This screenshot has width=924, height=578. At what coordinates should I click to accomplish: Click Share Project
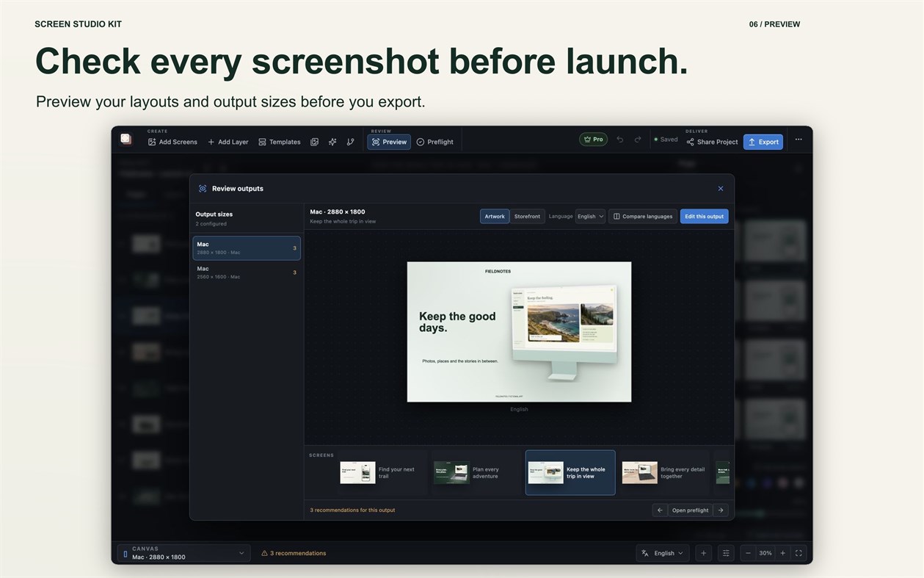(x=712, y=142)
